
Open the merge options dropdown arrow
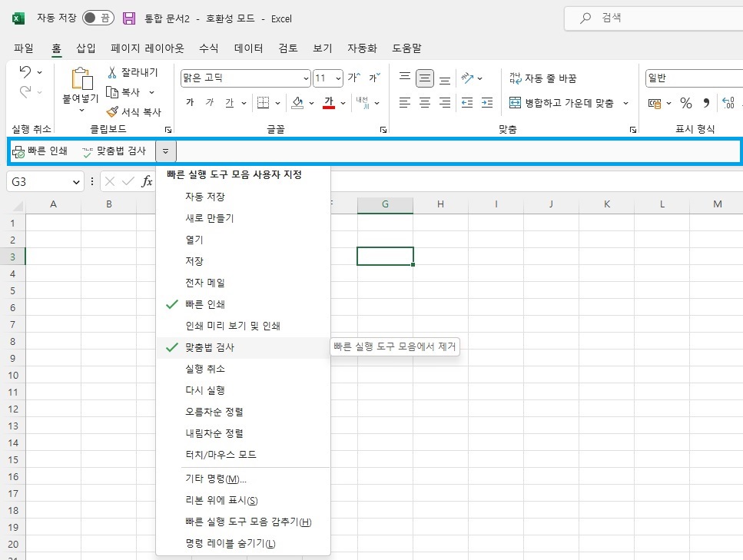[x=625, y=103]
